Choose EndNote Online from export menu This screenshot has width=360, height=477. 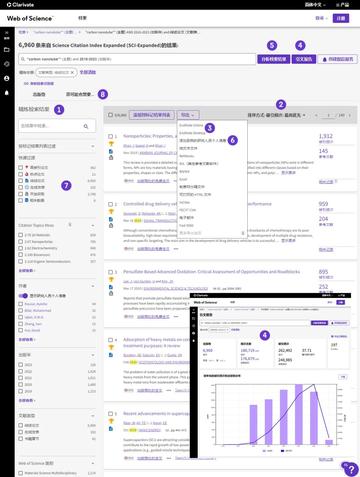tap(191, 125)
